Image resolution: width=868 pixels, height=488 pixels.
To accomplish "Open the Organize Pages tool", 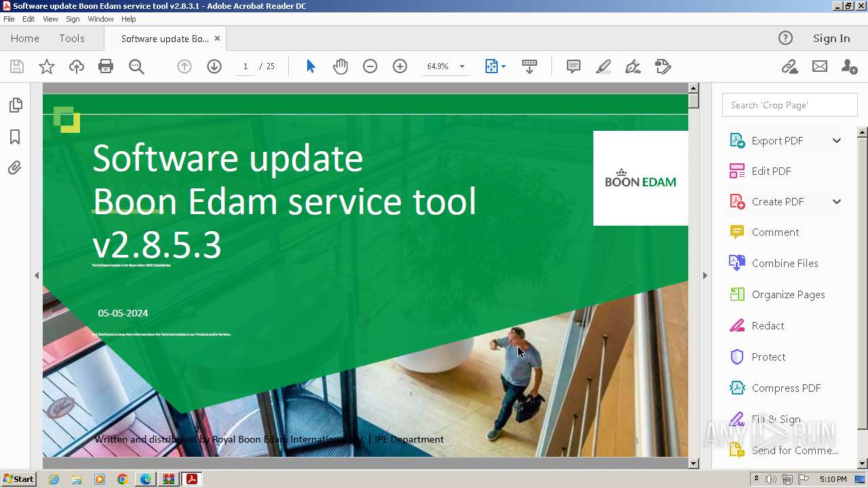I will 788,295.
